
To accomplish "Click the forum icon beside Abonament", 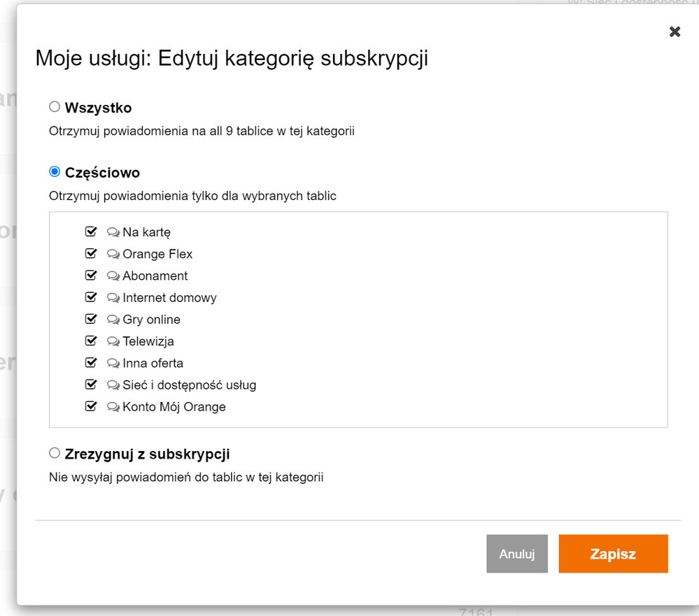I will 113,275.
